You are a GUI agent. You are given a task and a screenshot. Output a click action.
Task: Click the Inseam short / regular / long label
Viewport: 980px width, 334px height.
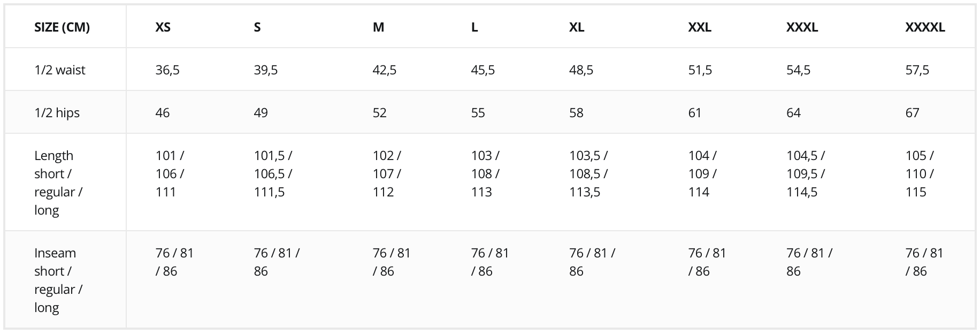coord(58,280)
